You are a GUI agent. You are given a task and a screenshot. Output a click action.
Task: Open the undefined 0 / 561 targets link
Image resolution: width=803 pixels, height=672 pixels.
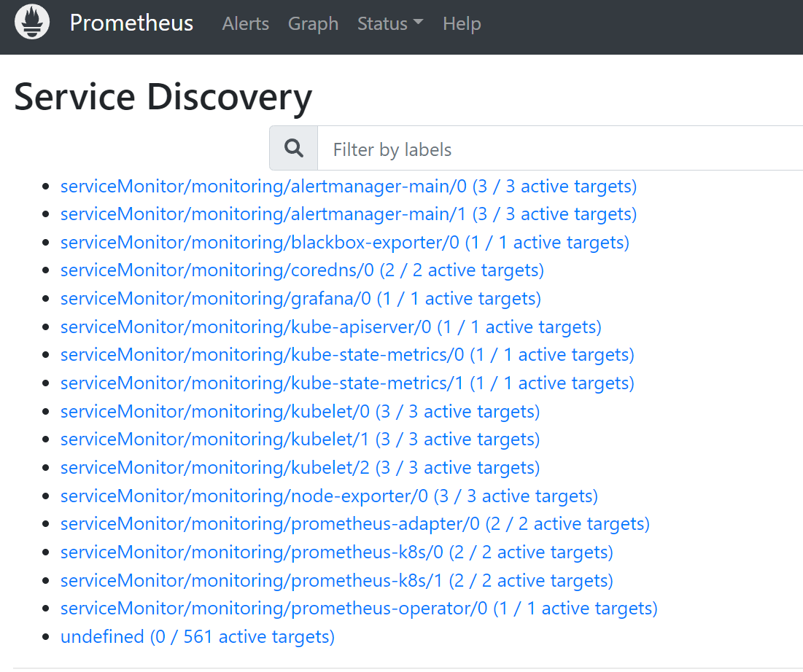coord(198,637)
